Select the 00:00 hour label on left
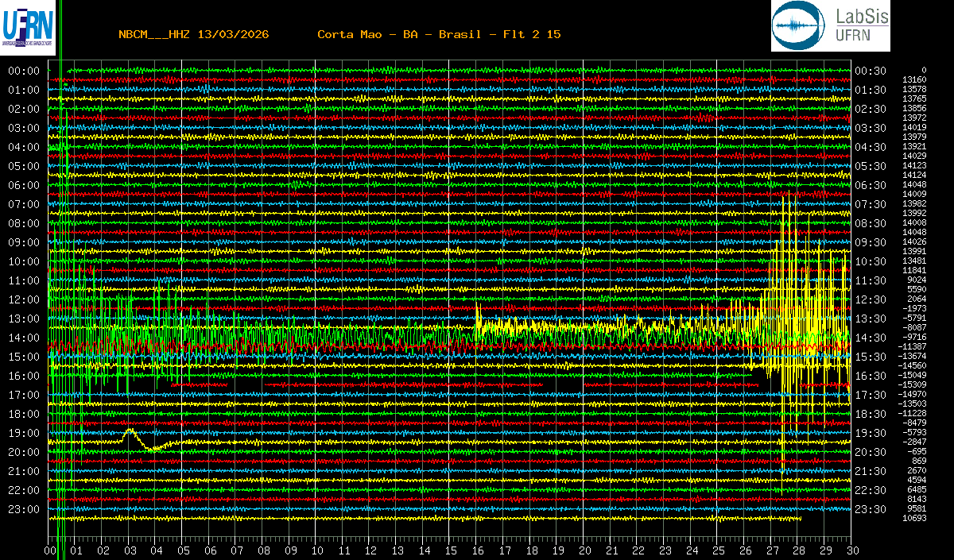 click(24, 71)
